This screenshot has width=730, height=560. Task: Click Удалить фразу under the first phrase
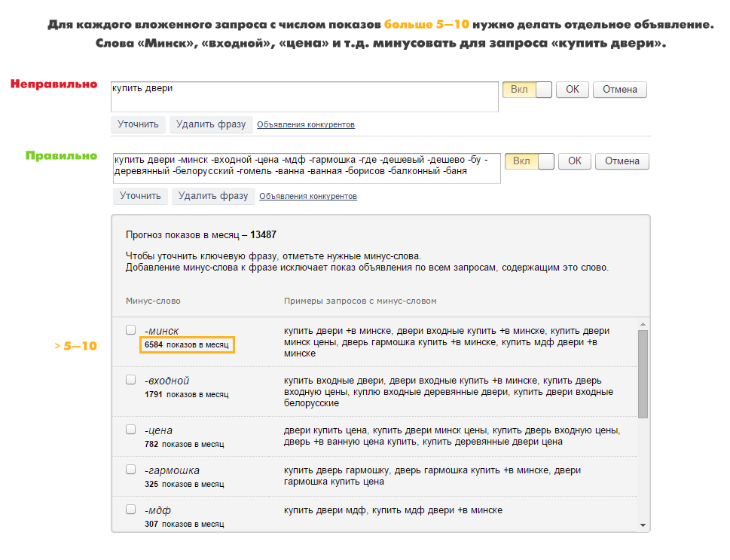[x=211, y=124]
